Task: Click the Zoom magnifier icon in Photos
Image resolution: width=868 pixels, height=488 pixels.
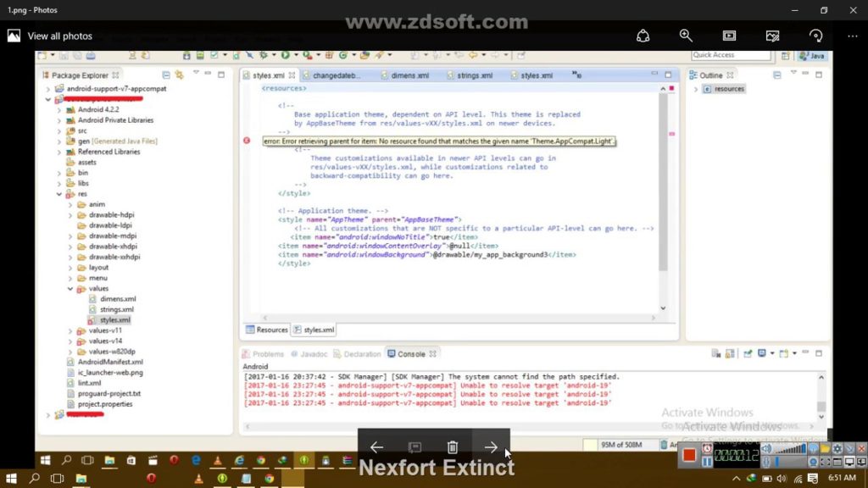Action: click(x=686, y=36)
